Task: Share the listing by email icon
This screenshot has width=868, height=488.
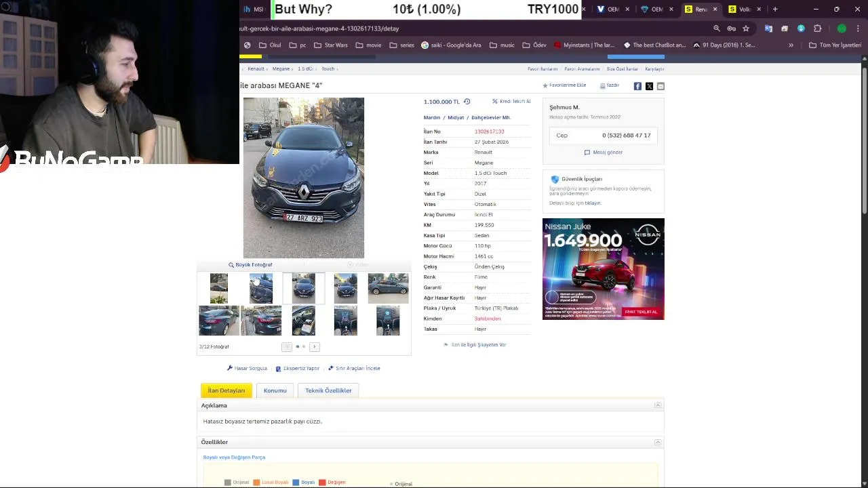Action: (x=660, y=86)
